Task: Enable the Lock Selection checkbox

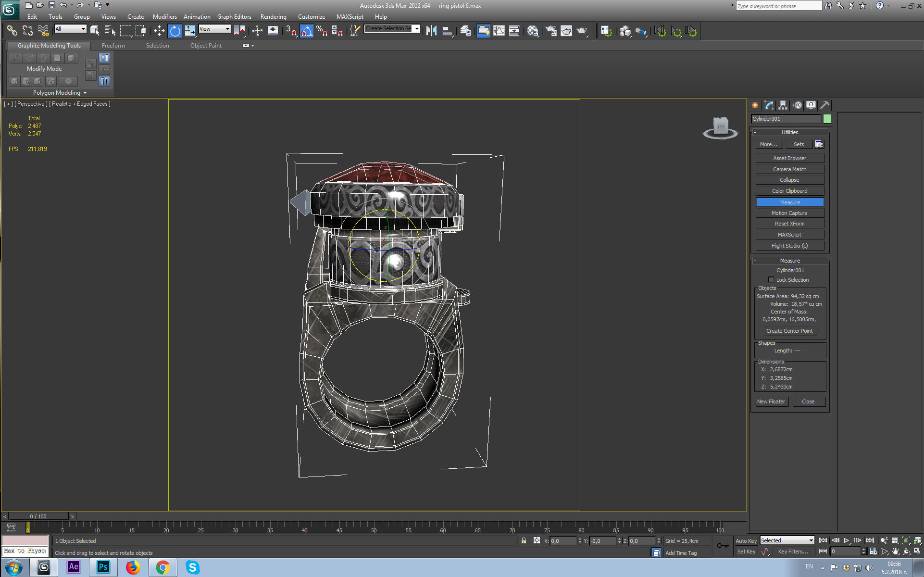Action: pyautogui.click(x=771, y=280)
